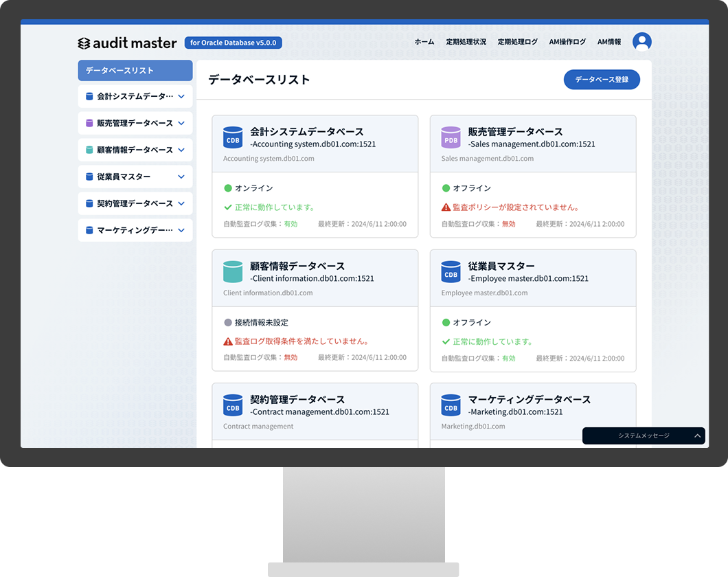This screenshot has height=577, width=728.
Task: Expand 販売管理データベース sidebar chevron
Action: tap(181, 124)
